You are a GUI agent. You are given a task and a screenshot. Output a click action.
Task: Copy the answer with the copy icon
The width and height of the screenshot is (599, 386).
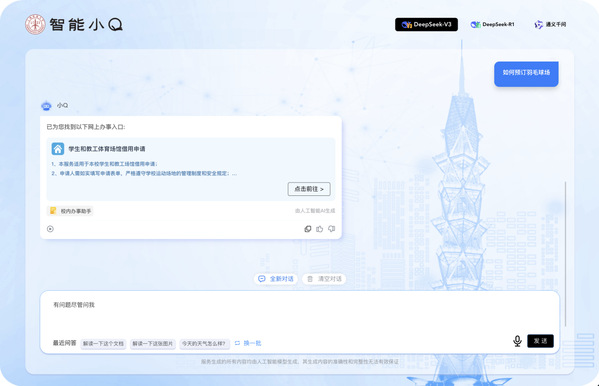(x=308, y=229)
